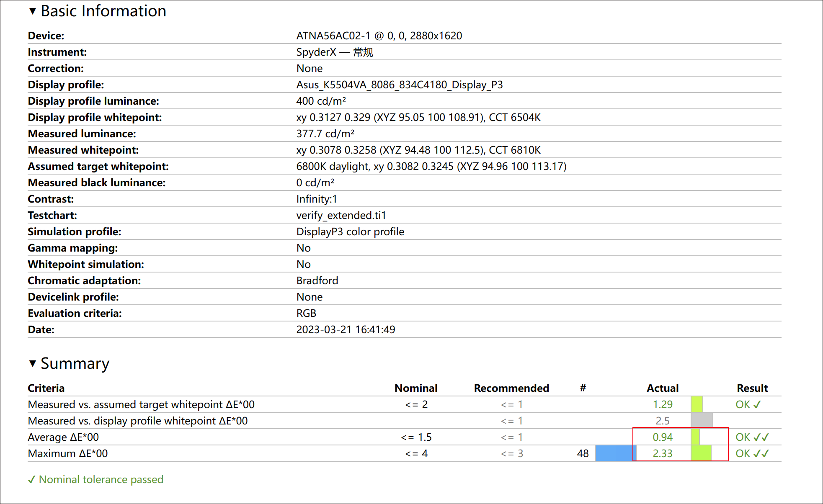Collapse the Summary section triangle
This screenshot has width=823, height=504.
pos(33,363)
